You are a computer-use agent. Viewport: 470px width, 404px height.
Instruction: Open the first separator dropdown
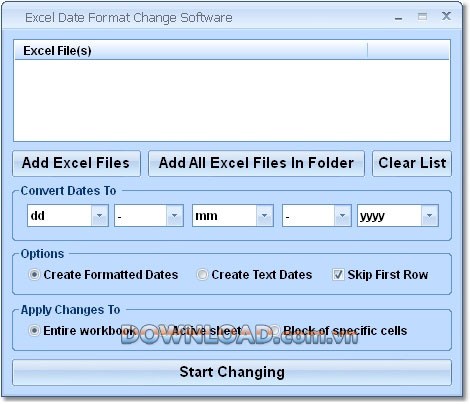pyautogui.click(x=174, y=216)
